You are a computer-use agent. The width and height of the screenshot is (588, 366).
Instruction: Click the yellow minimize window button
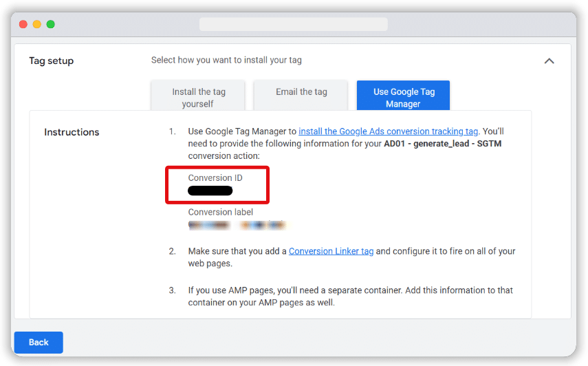36,24
